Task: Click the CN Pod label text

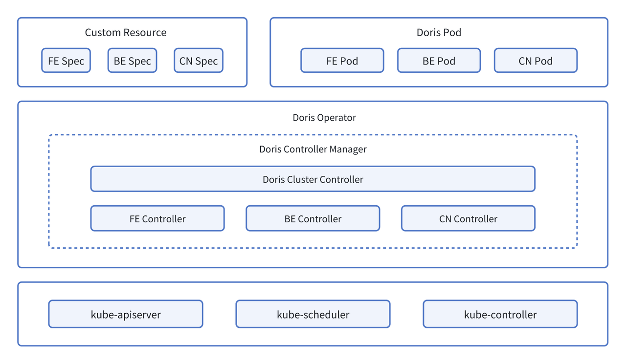Action: point(536,62)
